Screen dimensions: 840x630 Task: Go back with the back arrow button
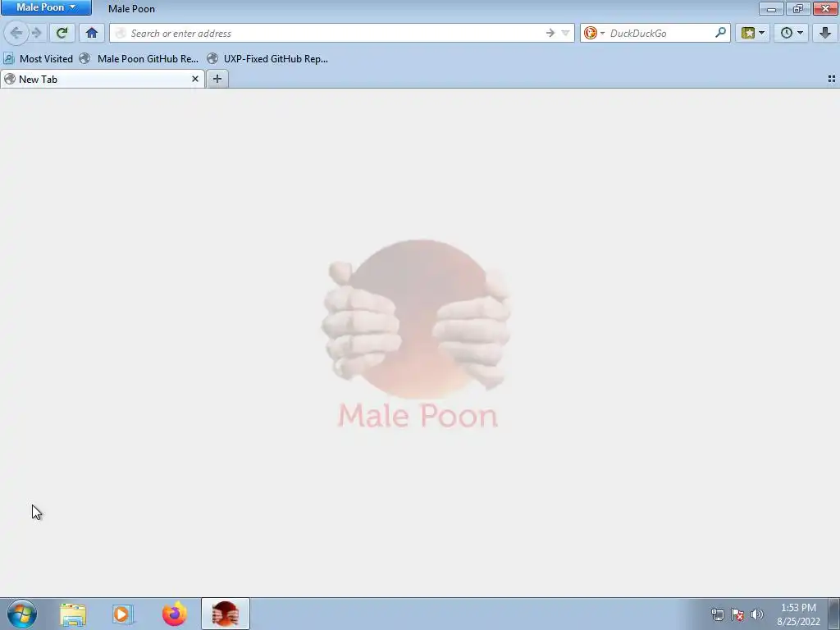pyautogui.click(x=16, y=33)
